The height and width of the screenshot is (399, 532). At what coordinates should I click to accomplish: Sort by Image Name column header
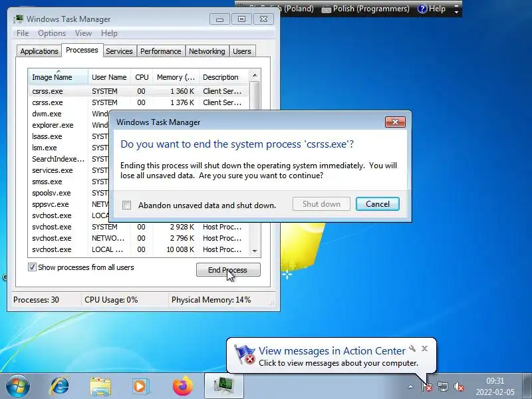pos(59,77)
